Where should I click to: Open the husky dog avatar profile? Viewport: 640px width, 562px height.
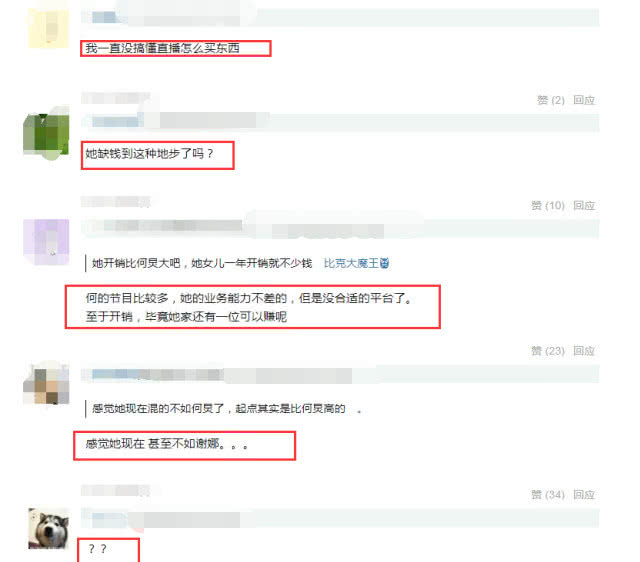(x=48, y=529)
